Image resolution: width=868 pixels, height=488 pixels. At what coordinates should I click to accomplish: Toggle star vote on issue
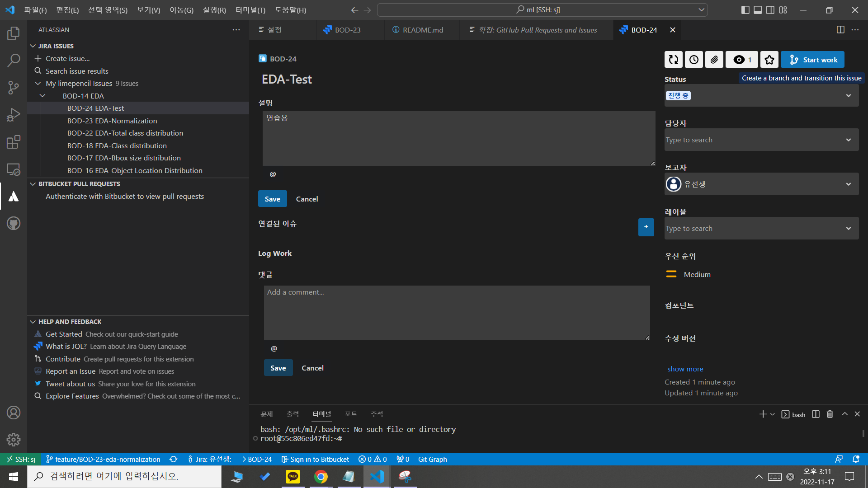(769, 60)
